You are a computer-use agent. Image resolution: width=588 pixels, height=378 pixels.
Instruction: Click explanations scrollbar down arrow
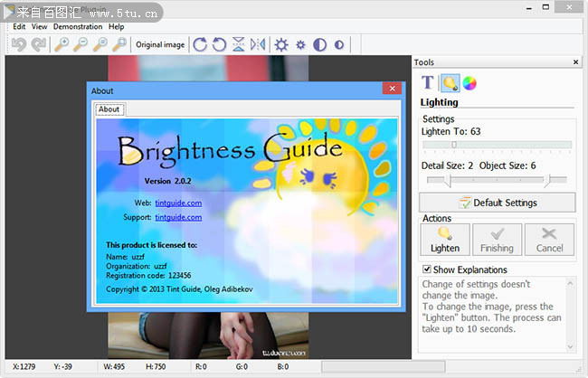click(x=570, y=347)
